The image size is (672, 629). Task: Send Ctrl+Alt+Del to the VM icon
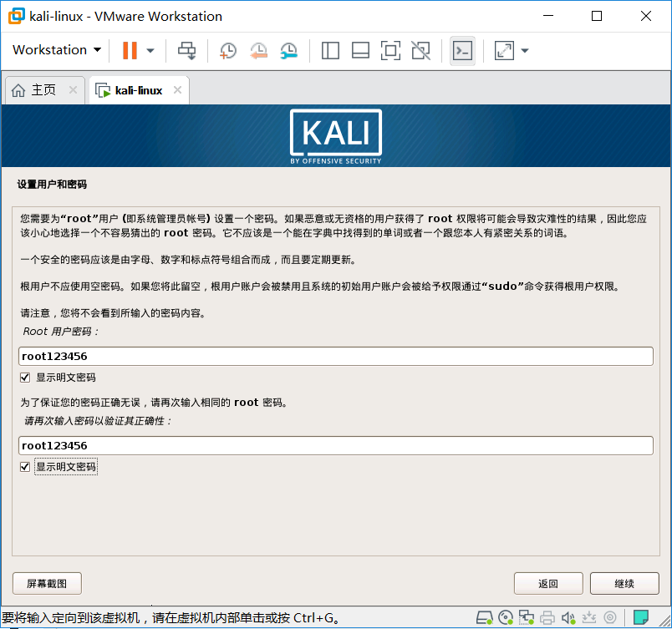(187, 50)
